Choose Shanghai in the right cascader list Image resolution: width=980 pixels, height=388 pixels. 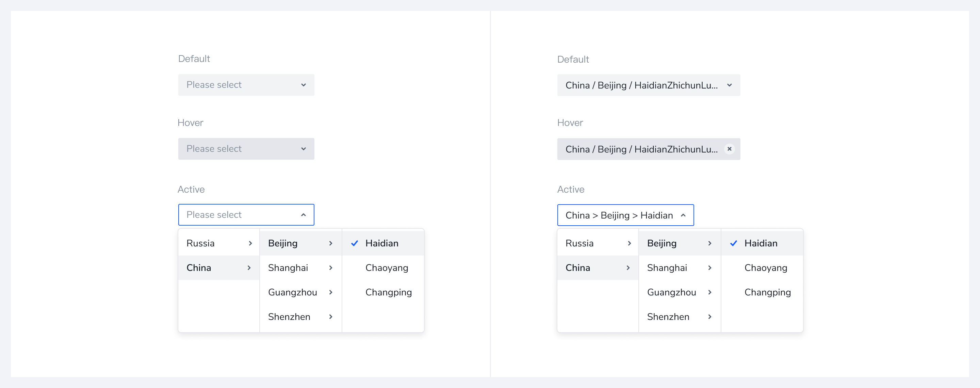(680, 268)
